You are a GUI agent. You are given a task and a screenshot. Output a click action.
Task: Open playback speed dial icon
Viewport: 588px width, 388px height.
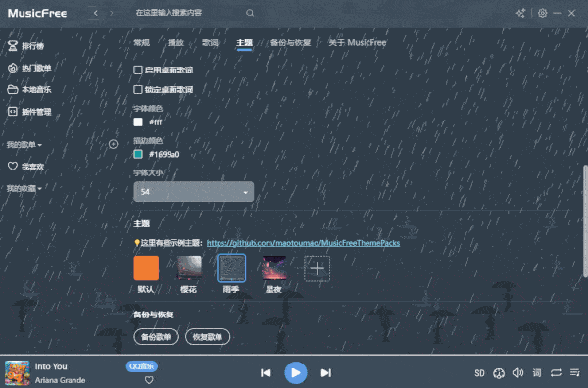pyautogui.click(x=499, y=373)
